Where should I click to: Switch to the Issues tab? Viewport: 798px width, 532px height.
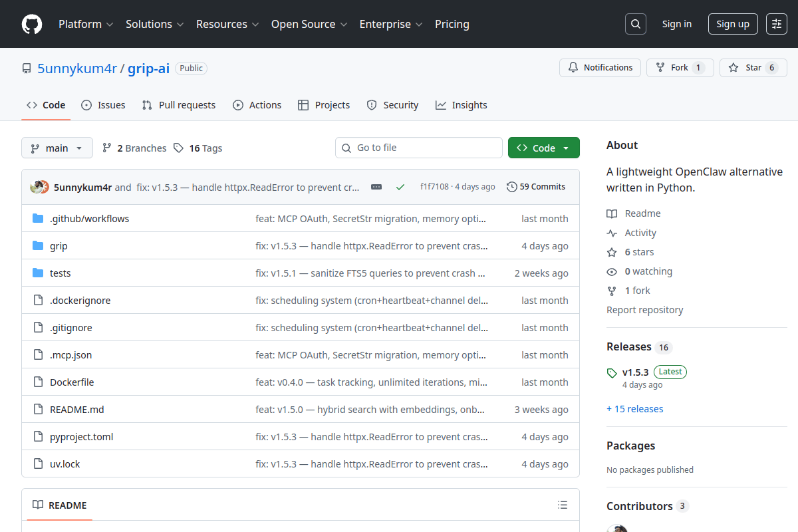click(x=103, y=104)
